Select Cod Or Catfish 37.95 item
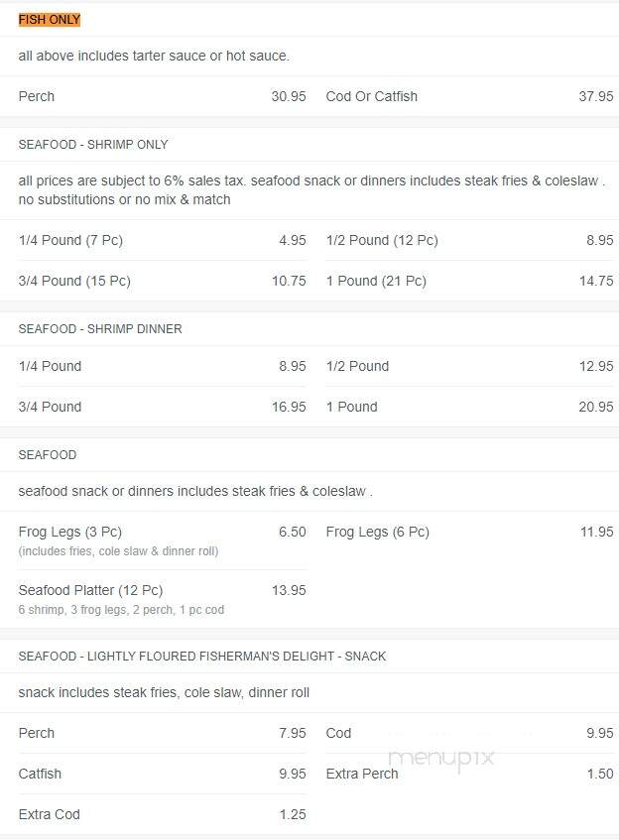 (x=469, y=96)
